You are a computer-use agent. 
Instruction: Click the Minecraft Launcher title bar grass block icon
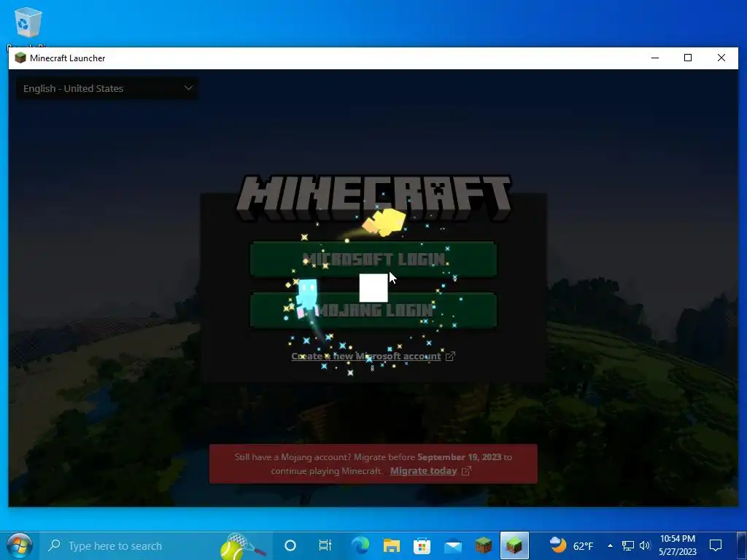[20, 58]
